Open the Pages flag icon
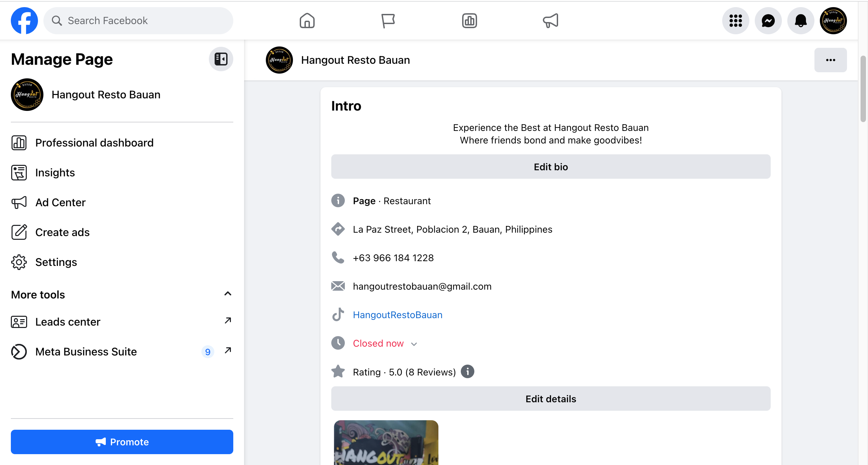 [x=388, y=21]
